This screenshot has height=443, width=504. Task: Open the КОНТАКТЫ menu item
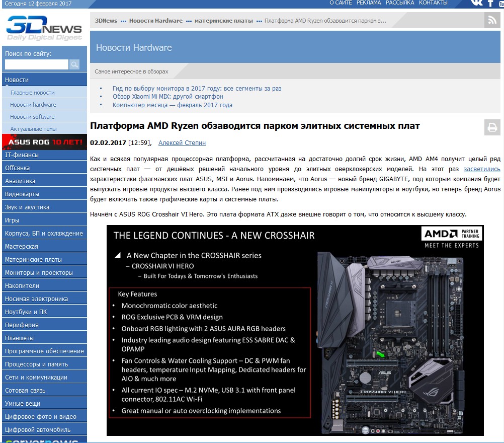point(433,3)
